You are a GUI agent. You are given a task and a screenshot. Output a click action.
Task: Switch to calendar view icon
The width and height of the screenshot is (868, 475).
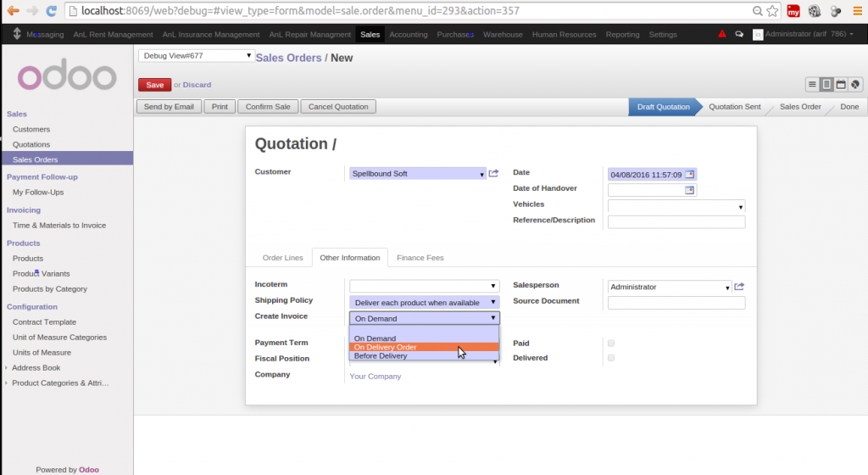pos(841,85)
